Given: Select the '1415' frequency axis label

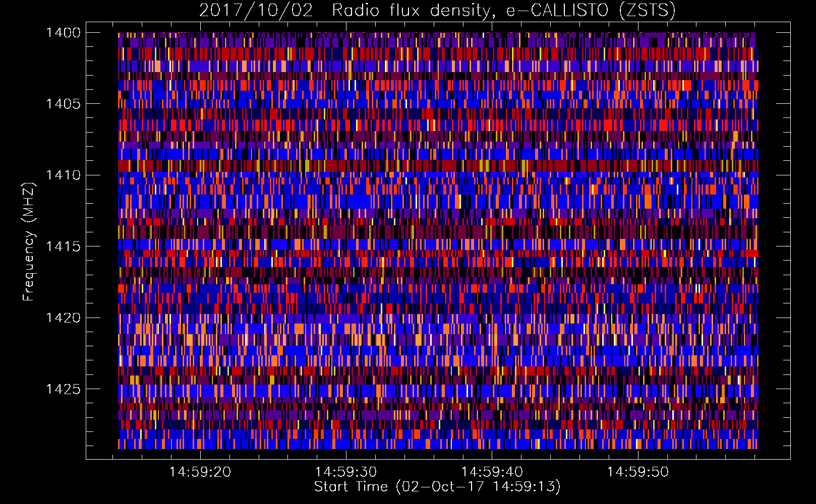Looking at the screenshot, I should coord(63,246).
